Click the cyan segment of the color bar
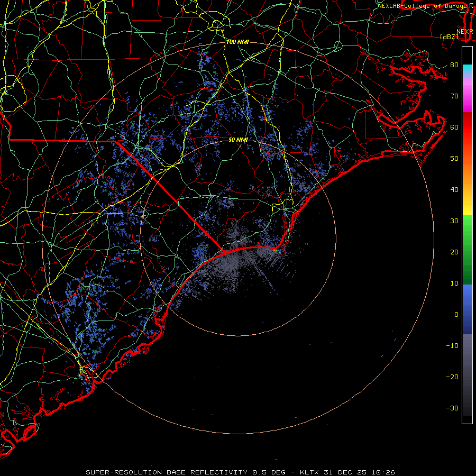 467,69
